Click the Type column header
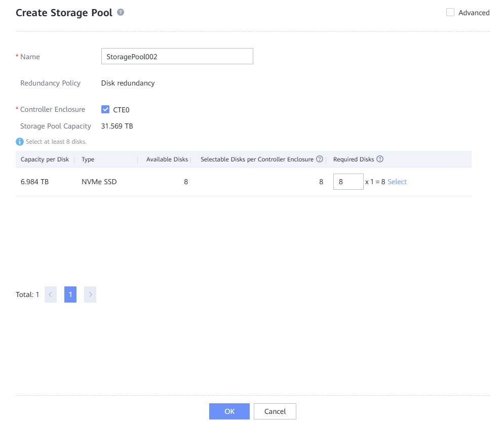Screen dimensions: 504x422 (88, 159)
